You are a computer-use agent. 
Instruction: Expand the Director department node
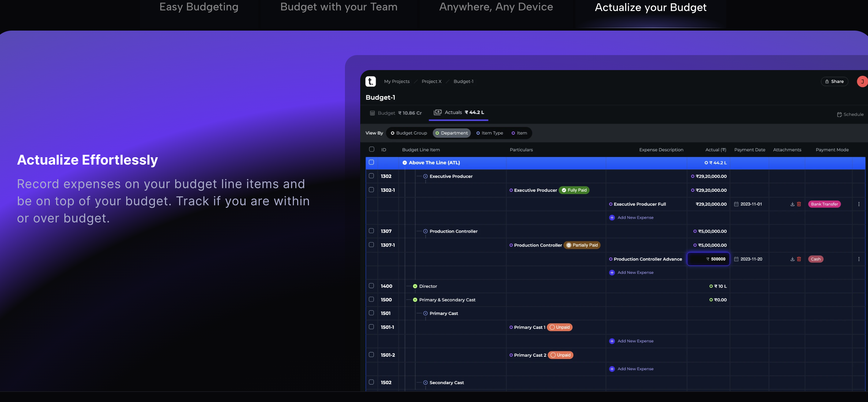[415, 286]
